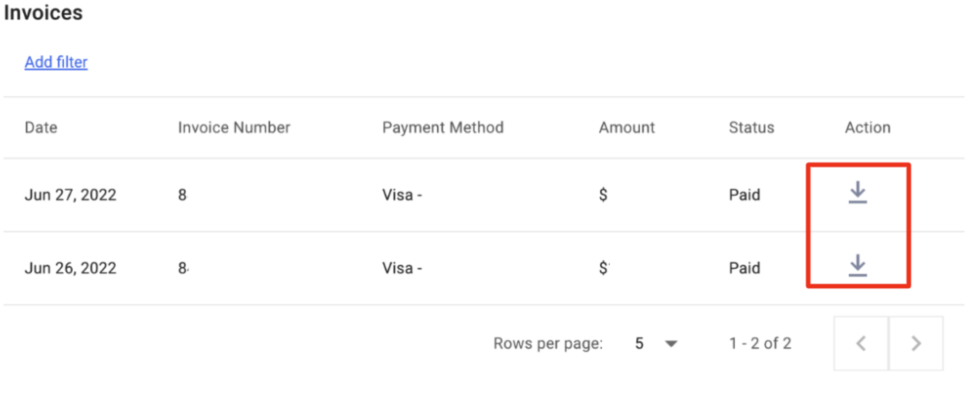Go to the previous page of invoices
This screenshot has height=395, width=980.
[861, 343]
